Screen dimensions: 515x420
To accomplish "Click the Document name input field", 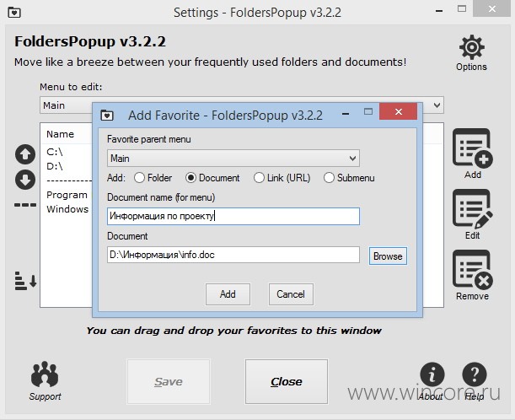I will tap(233, 216).
